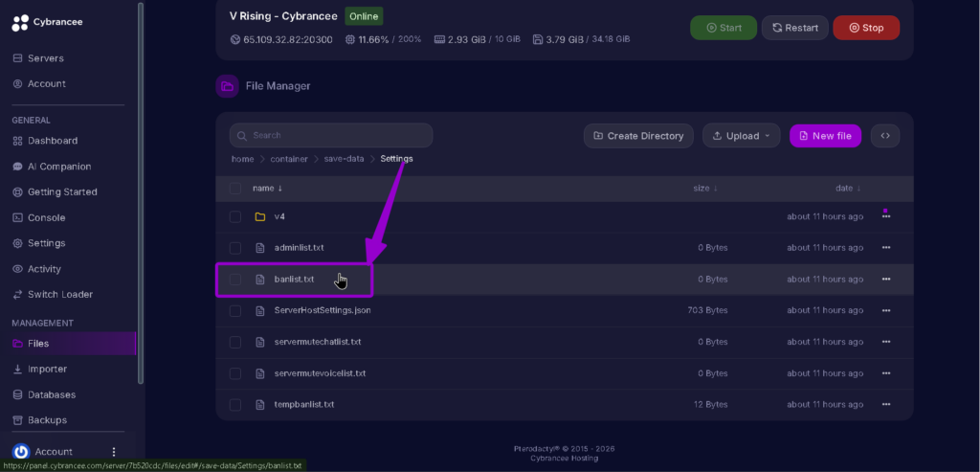
Task: Click the code brackets icon button
Action: click(x=885, y=136)
